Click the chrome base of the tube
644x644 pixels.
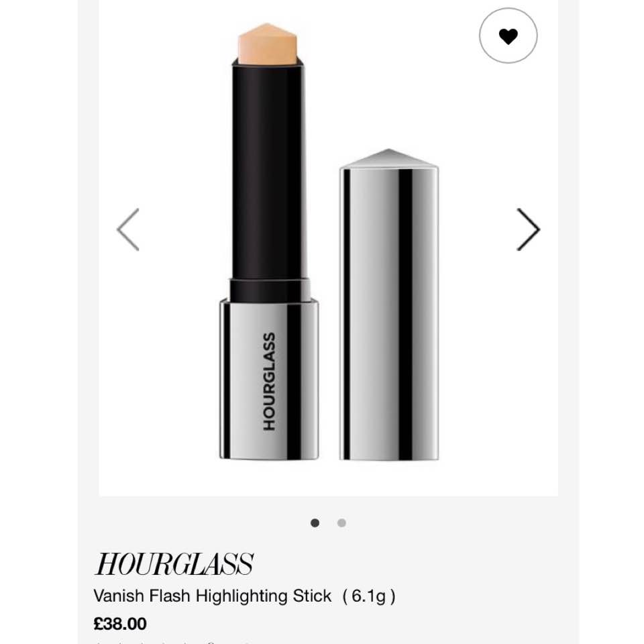(270, 378)
